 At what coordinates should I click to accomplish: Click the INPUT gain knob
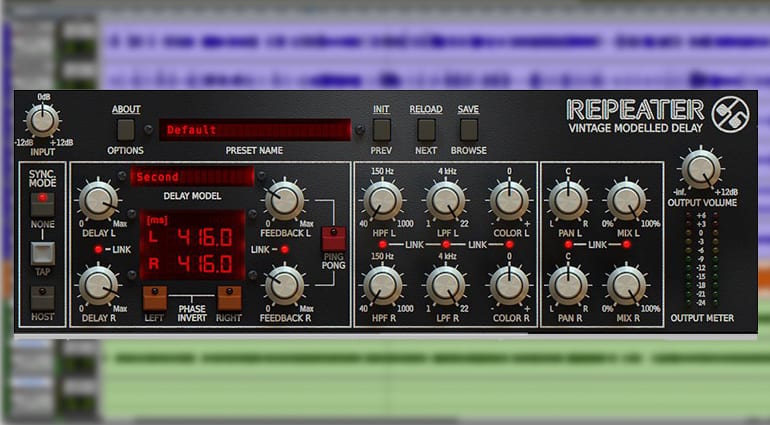click(42, 120)
